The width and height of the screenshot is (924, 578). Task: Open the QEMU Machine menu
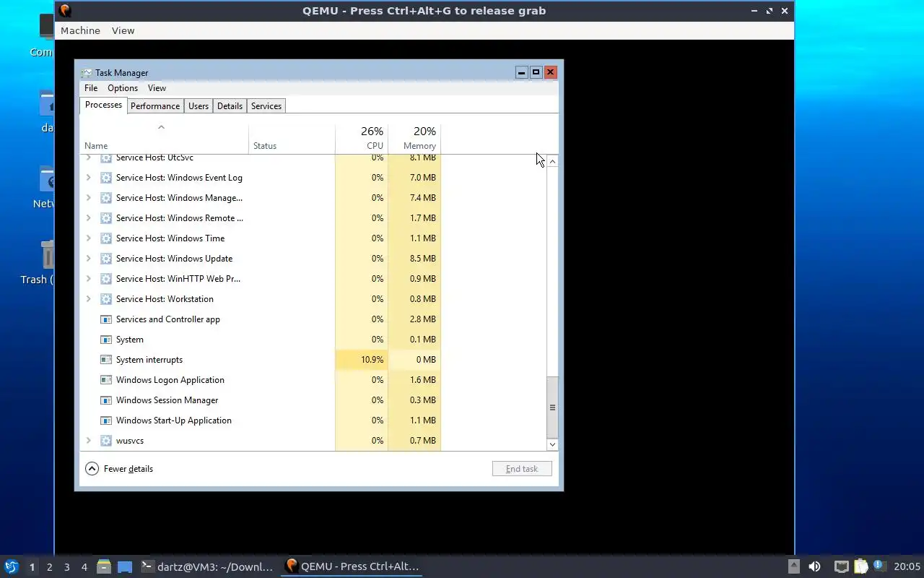80,30
